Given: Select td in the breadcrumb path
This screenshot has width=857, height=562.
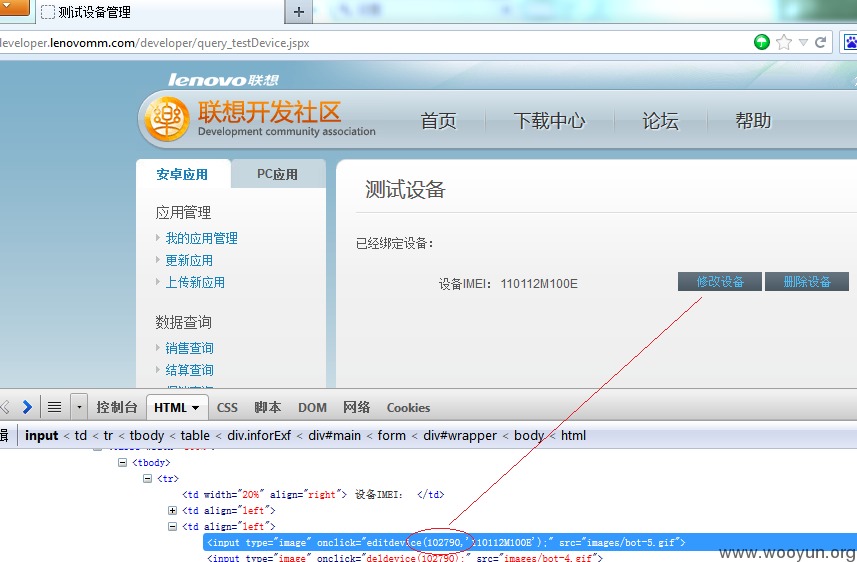Looking at the screenshot, I should pyautogui.click(x=80, y=436).
